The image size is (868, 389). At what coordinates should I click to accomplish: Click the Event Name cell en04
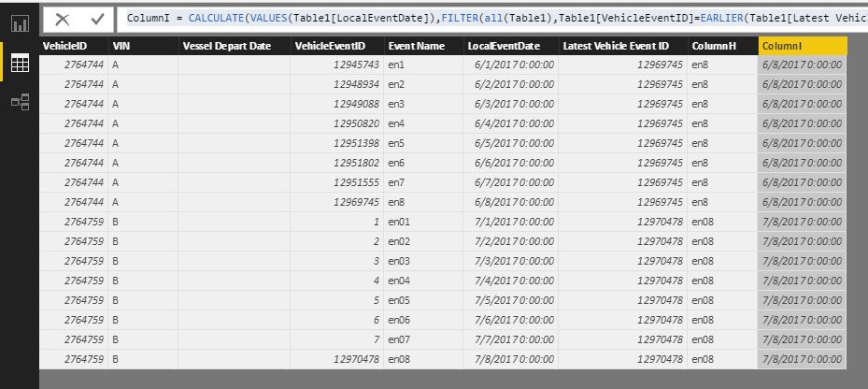[423, 281]
